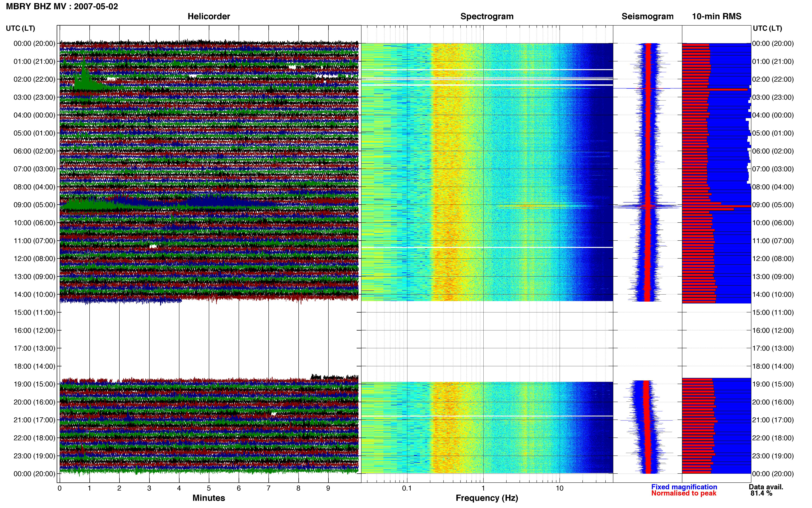The width and height of the screenshot is (812, 508).
Task: Click the '4' tick on the Minutes axis
Action: 179,488
